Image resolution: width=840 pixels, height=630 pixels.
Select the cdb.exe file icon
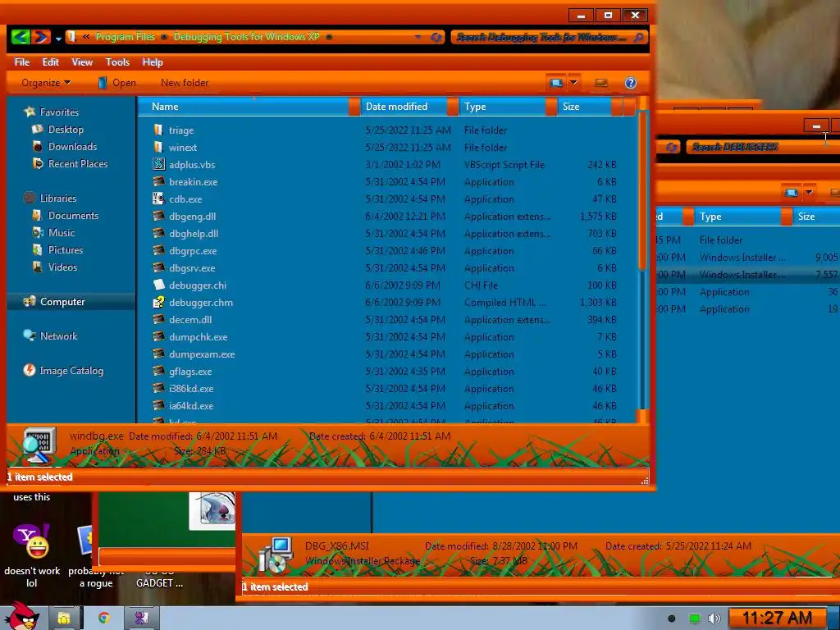pyautogui.click(x=158, y=199)
